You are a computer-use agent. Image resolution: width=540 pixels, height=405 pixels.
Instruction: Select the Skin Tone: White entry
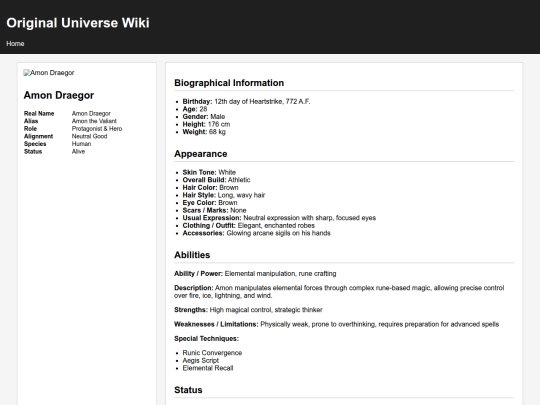(x=209, y=173)
